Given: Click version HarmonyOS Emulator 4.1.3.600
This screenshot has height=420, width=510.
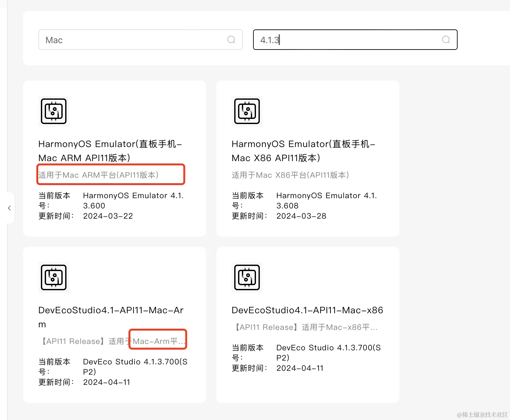Looking at the screenshot, I should (133, 200).
